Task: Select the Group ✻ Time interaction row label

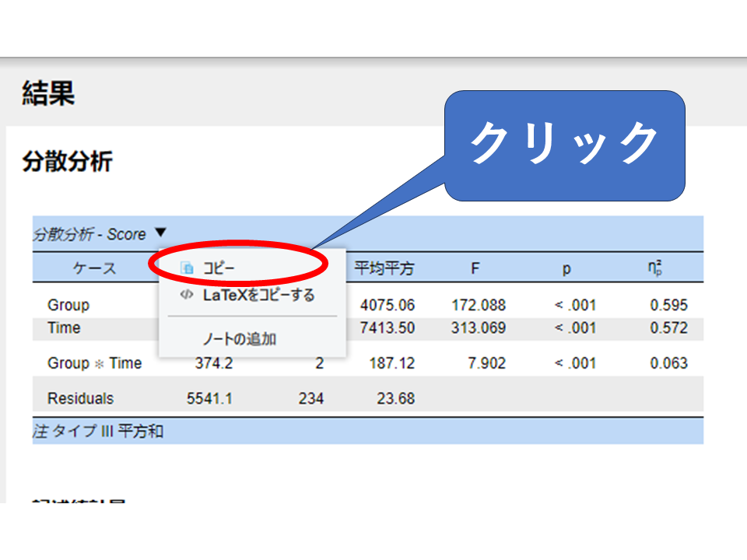Action: pos(94,363)
